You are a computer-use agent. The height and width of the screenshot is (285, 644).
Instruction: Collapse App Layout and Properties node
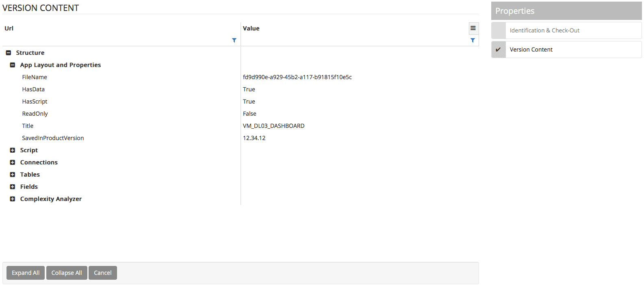point(13,65)
